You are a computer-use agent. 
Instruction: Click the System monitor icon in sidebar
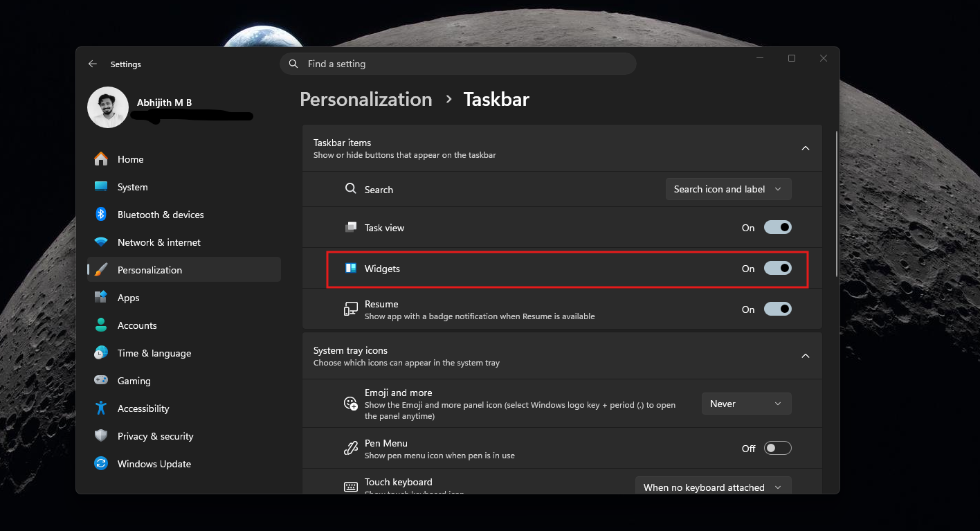click(x=101, y=187)
